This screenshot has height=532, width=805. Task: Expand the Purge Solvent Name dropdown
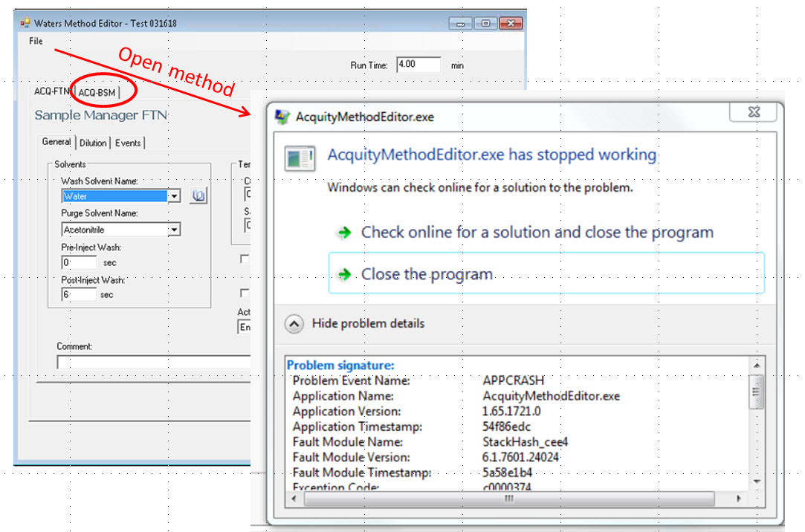pos(174,230)
